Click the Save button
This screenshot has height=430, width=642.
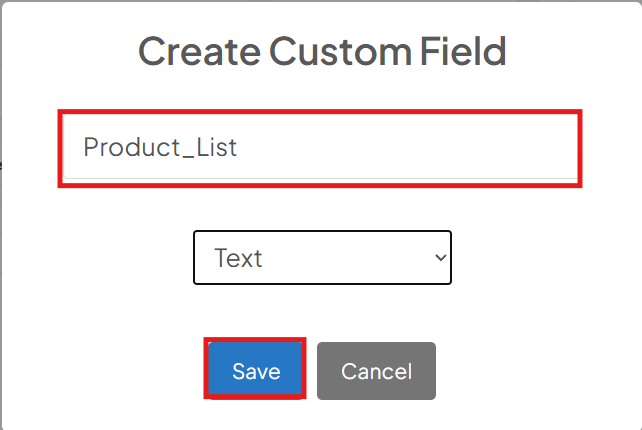coord(255,370)
